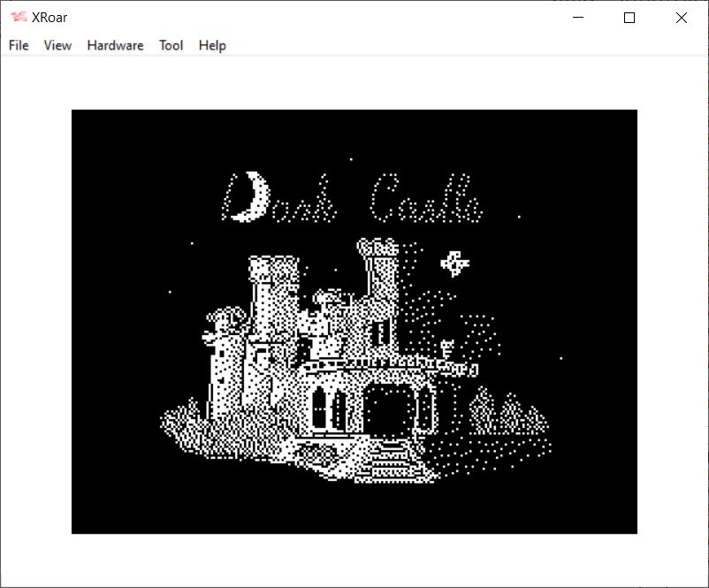Viewport: 709px width, 588px height.
Task: Click the top of the tallest castle tower
Action: click(377, 248)
